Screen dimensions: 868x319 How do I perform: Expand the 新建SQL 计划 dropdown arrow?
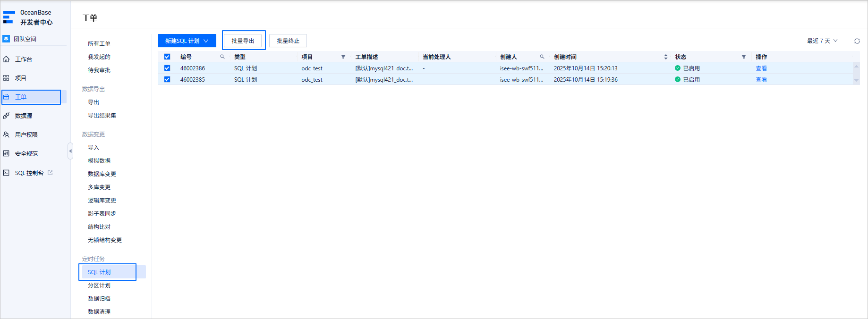[206, 41]
